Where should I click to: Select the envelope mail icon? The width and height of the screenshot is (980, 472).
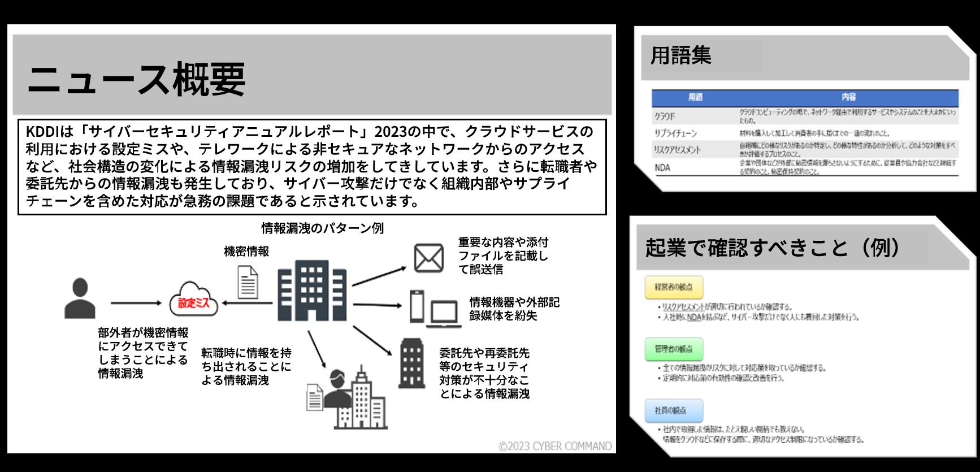[x=428, y=258]
